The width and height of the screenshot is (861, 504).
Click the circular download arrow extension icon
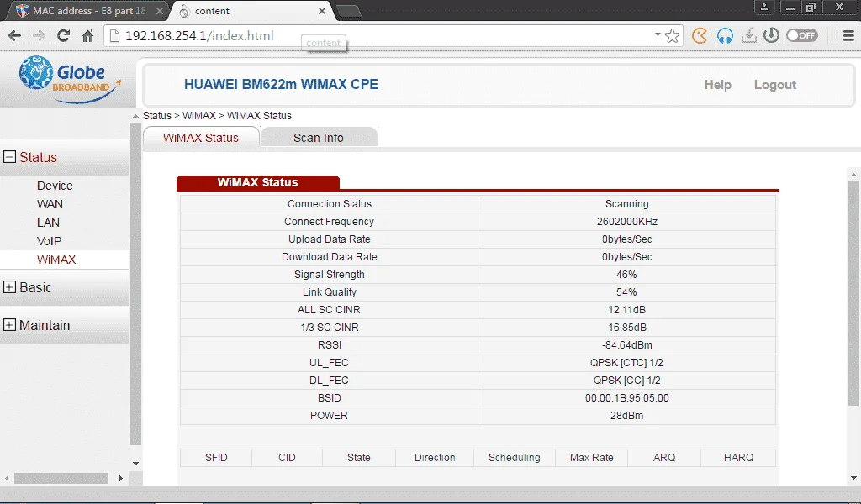coord(771,35)
